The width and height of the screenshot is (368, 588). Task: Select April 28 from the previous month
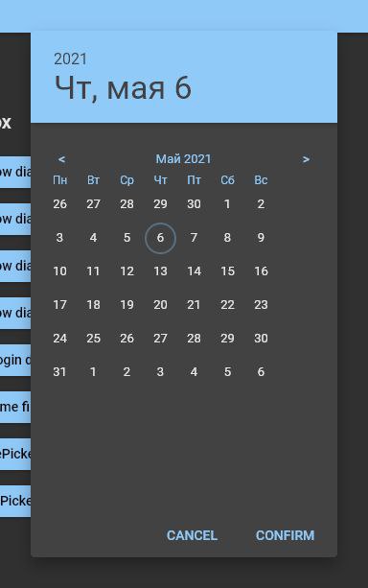127,204
